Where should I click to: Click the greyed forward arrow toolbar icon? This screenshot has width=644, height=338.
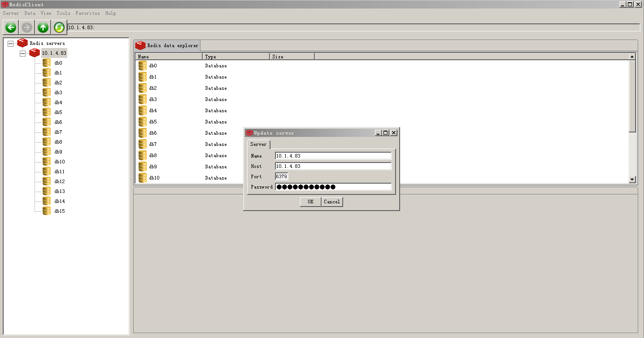27,27
